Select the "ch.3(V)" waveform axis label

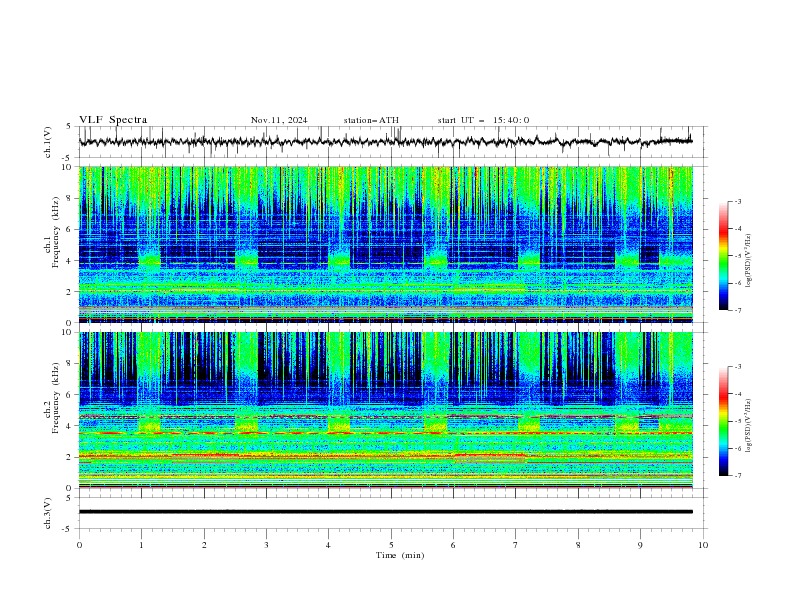point(48,513)
